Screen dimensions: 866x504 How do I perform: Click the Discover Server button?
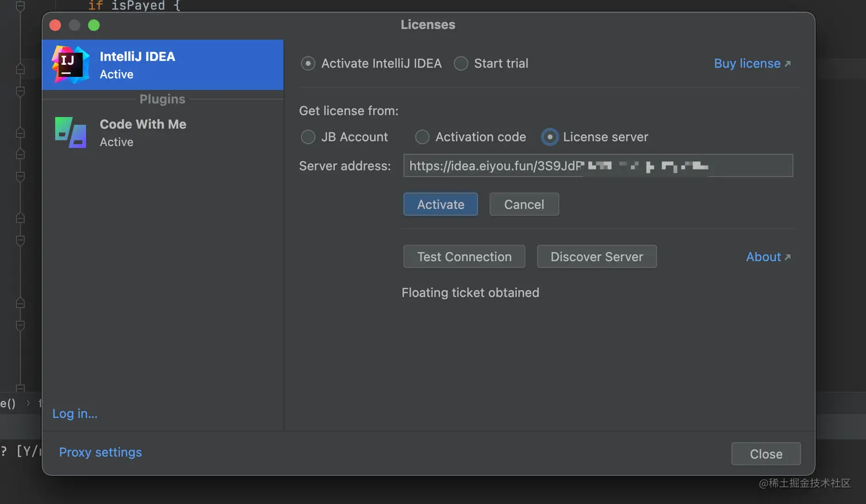(x=596, y=257)
